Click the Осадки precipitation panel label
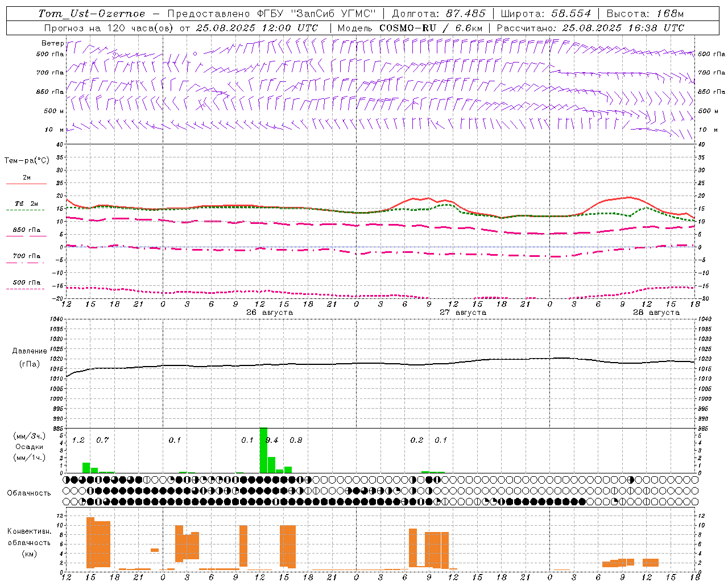The height and width of the screenshot is (582, 728). click(x=30, y=447)
